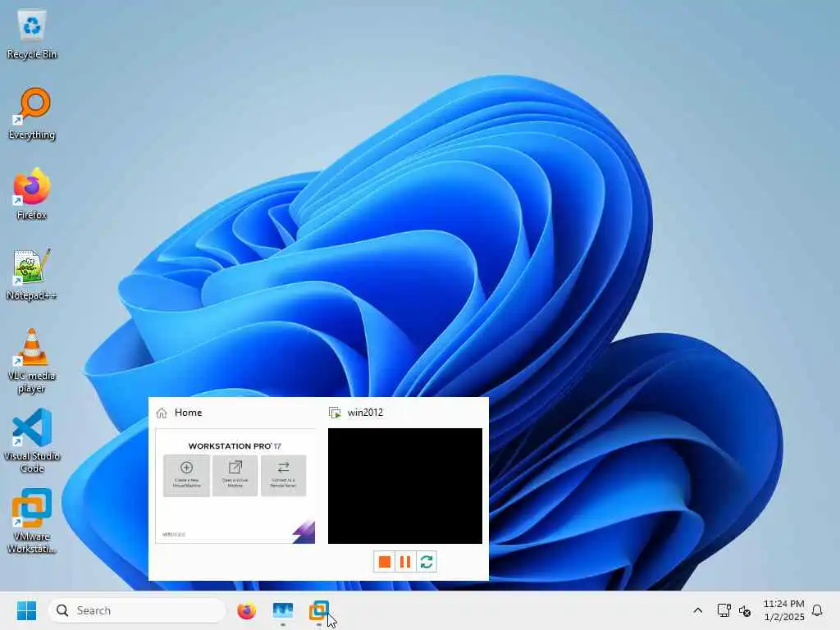Select the VLC media player desktop shortcut
Viewport: 840px width, 630px height.
click(32, 361)
